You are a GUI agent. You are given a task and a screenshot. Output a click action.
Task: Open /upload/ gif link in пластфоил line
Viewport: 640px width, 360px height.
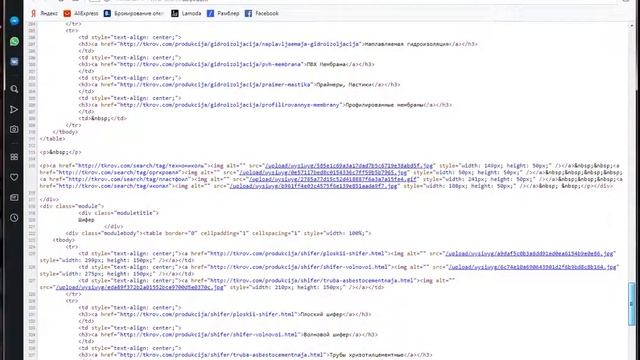[x=333, y=179]
